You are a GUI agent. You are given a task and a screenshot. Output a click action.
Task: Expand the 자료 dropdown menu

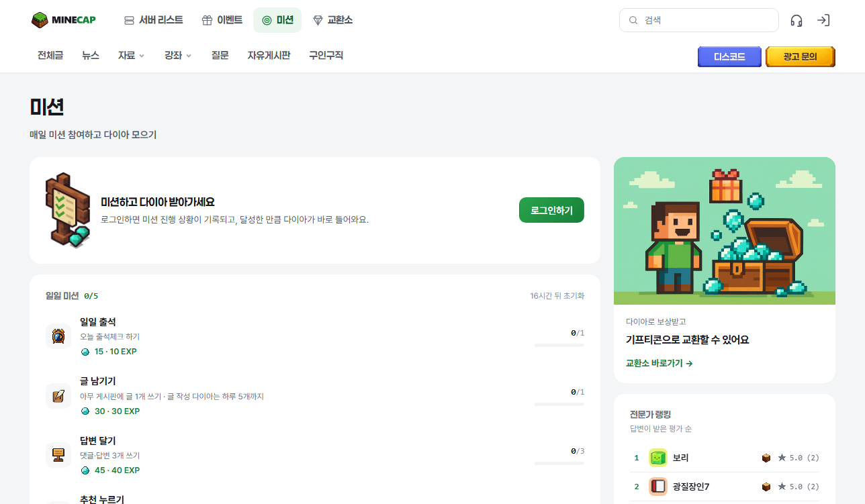click(131, 56)
